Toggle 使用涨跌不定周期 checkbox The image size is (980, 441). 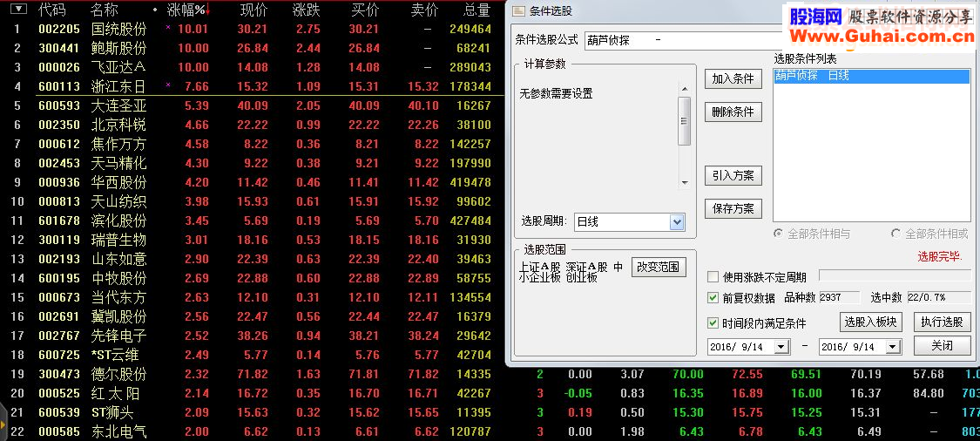click(713, 277)
